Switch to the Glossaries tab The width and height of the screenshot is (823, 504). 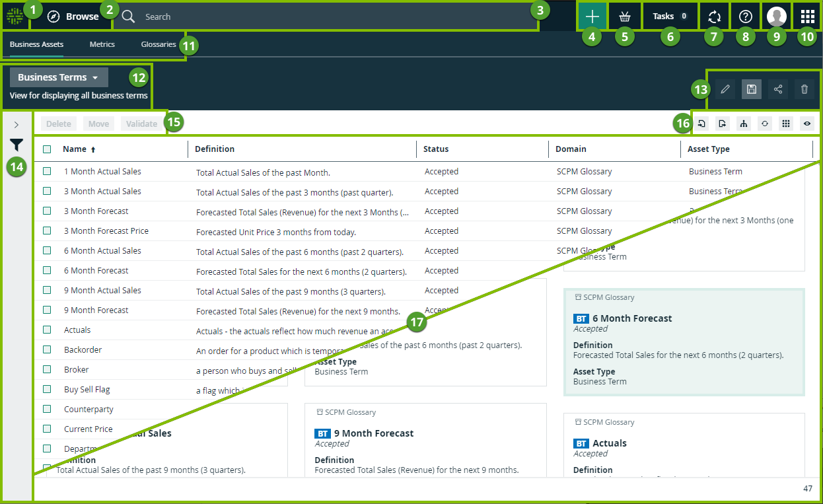coord(158,44)
